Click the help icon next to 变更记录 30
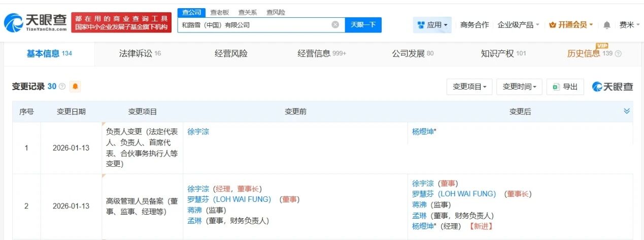The image size is (644, 240). click(x=62, y=86)
